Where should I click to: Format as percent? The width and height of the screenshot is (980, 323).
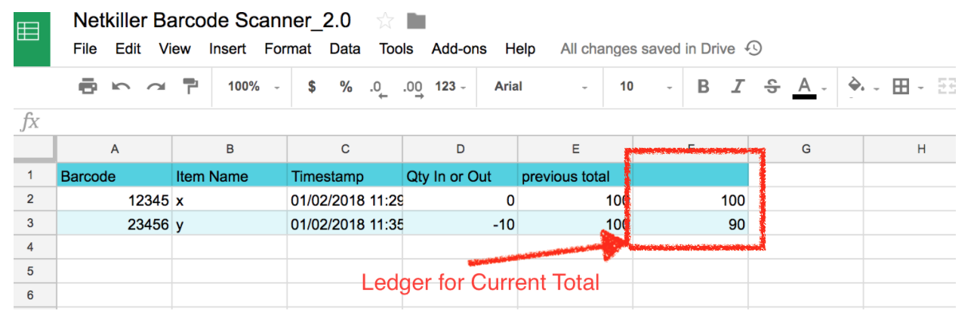pos(346,86)
